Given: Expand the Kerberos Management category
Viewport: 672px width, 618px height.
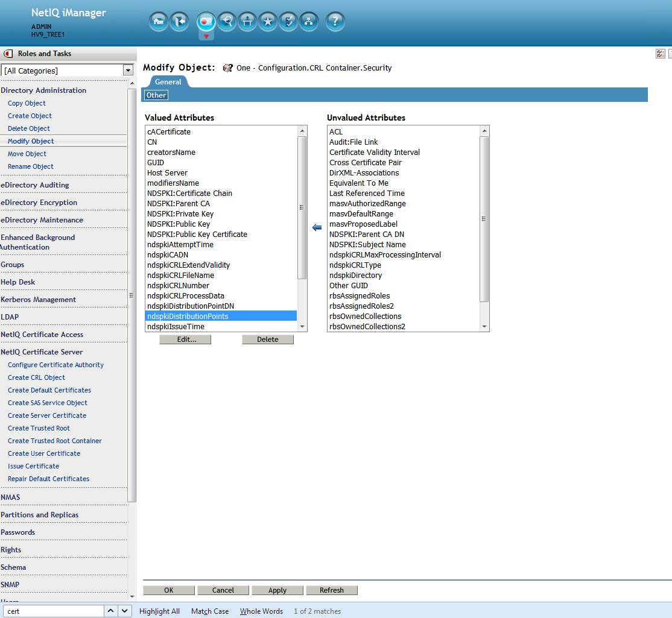Looking at the screenshot, I should 38,300.
